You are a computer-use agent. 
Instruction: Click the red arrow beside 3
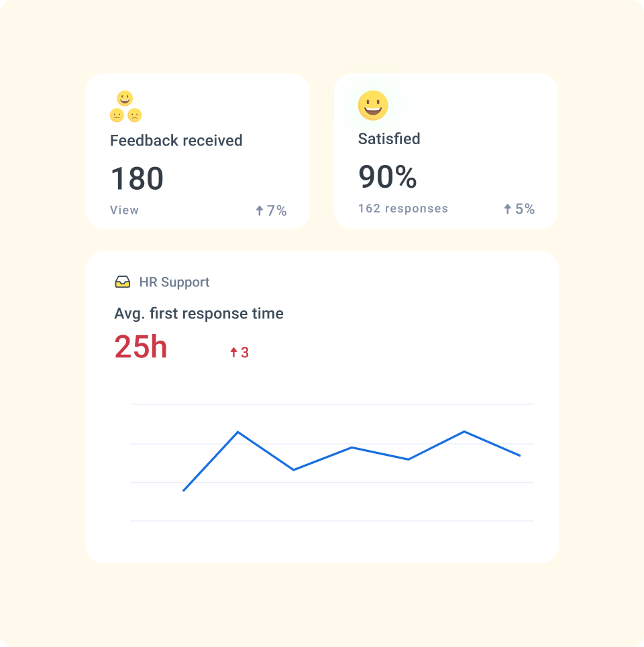coord(233,351)
